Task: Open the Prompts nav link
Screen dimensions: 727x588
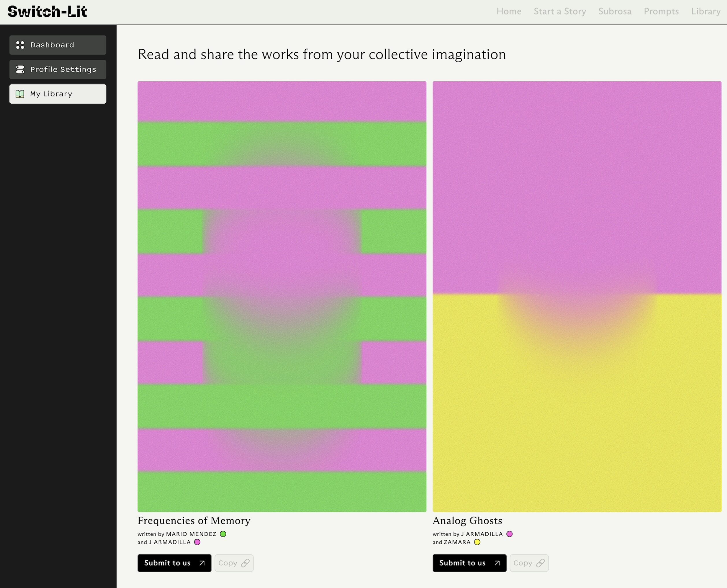Action: click(x=661, y=12)
